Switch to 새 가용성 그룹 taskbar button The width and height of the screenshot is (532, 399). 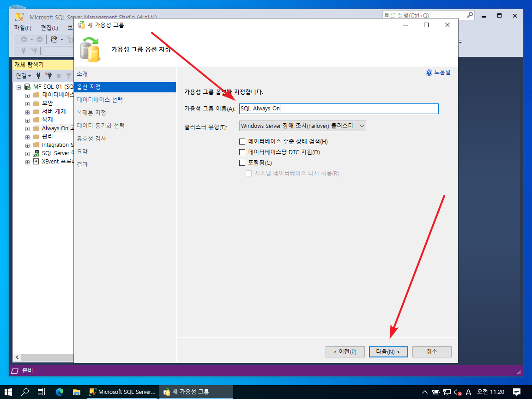pos(196,392)
